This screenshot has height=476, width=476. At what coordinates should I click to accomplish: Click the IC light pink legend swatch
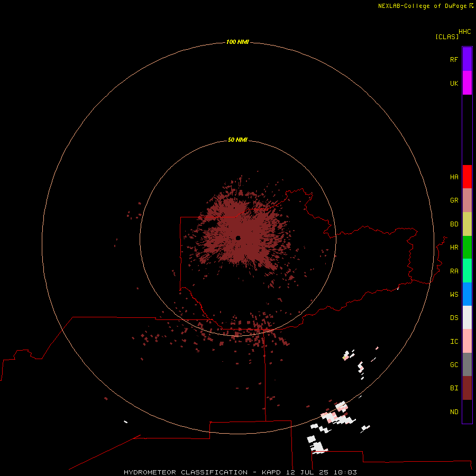[467, 341]
